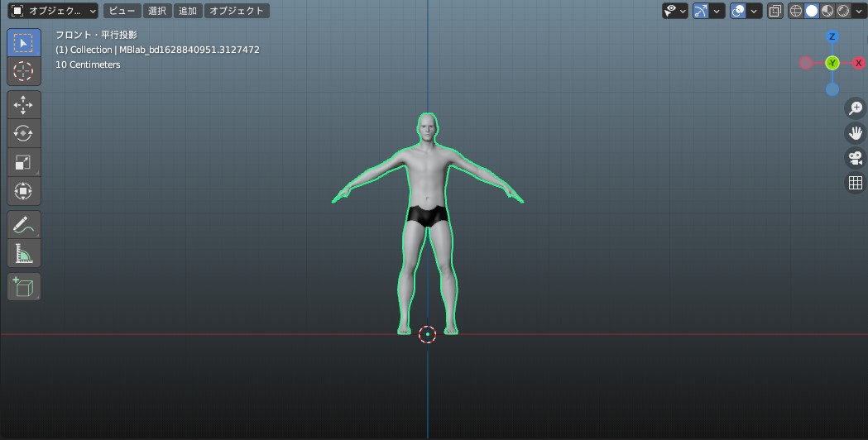Screen dimensions: 868x440
Task: Pick the Rotate tool
Action: 23,133
